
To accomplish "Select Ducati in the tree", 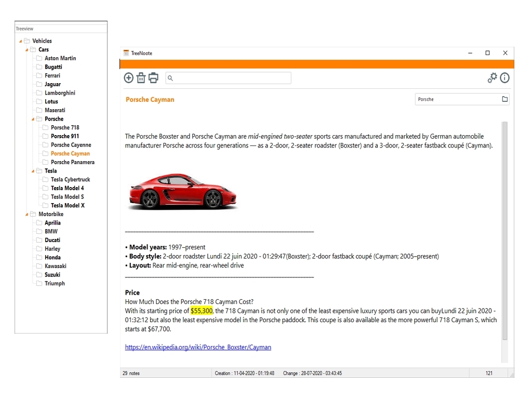I will (x=52, y=240).
